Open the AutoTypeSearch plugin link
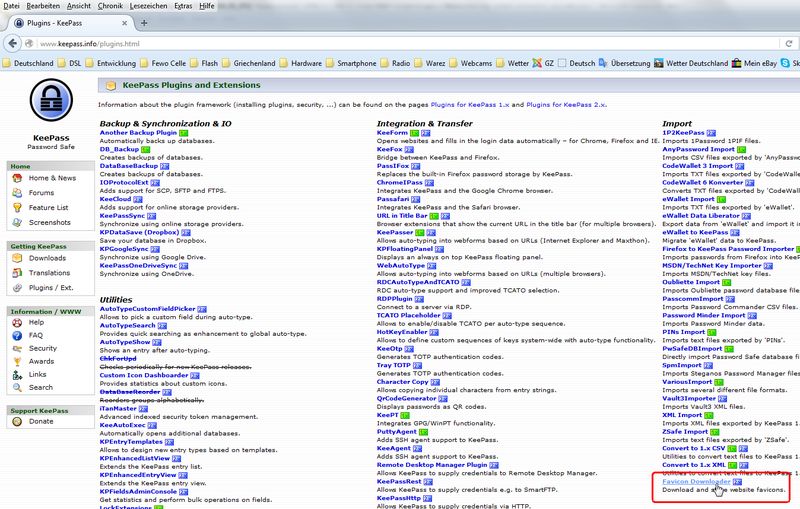Screen dimensions: 800x509 pyautogui.click(x=128, y=325)
